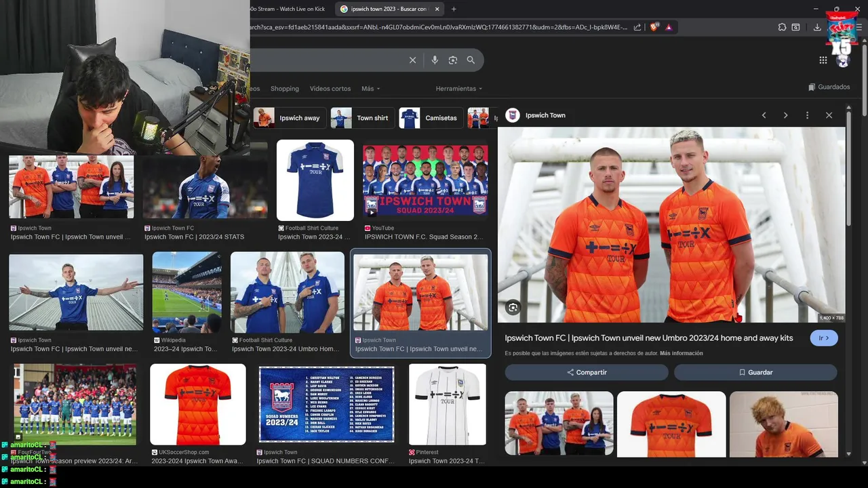The height and width of the screenshot is (488, 868).
Task: Click the Football Shirt Culture label under blue jersey
Action: tap(312, 228)
